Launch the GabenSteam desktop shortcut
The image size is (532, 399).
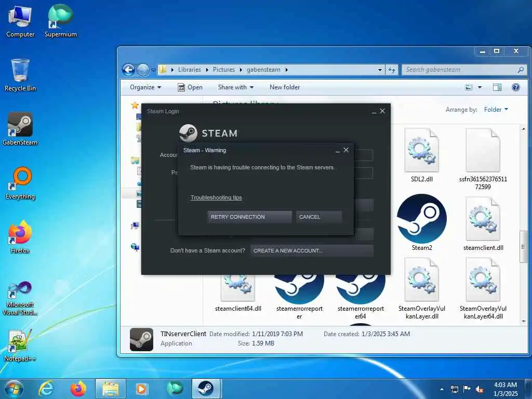[x=20, y=129]
